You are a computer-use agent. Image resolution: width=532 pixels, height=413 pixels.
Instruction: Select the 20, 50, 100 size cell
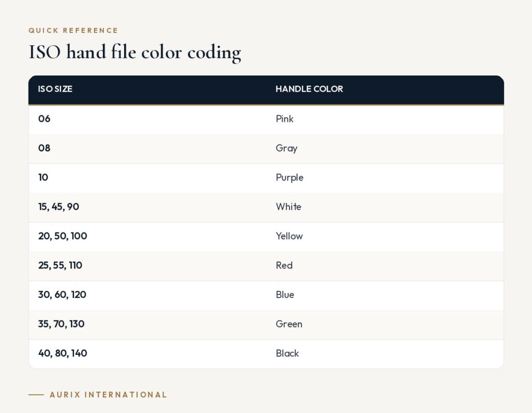pyautogui.click(x=147, y=237)
